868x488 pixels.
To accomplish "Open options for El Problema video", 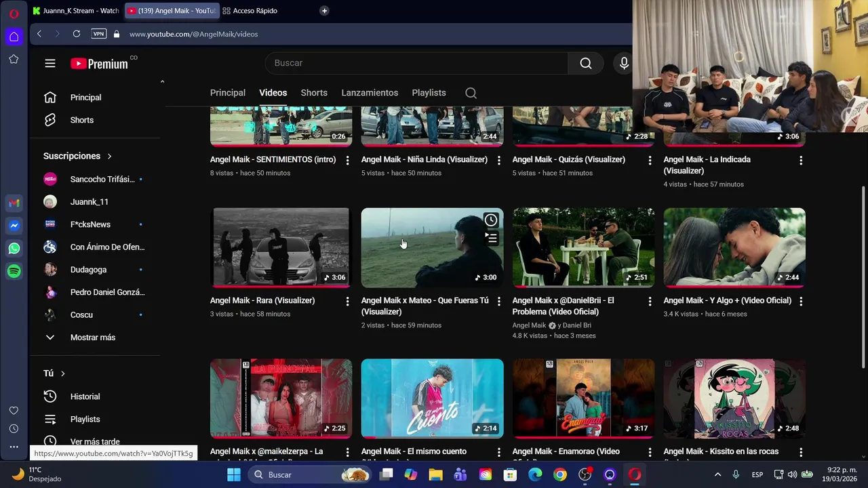I will coord(650,302).
